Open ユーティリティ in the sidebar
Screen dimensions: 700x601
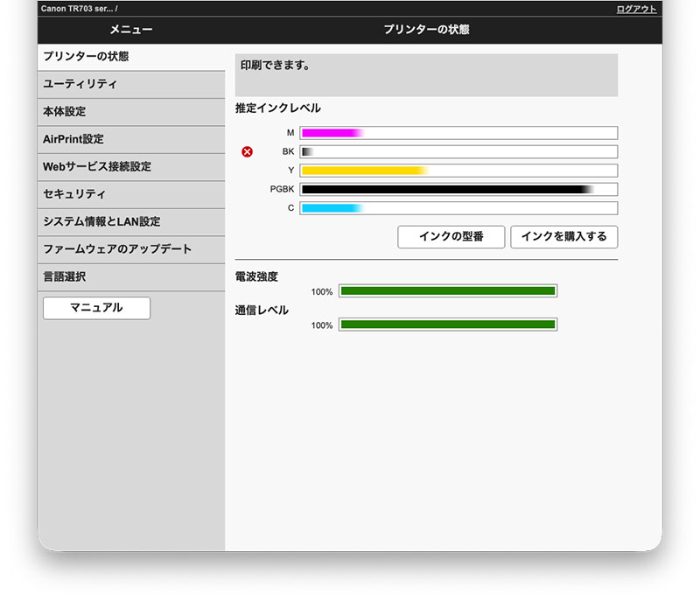tap(131, 85)
